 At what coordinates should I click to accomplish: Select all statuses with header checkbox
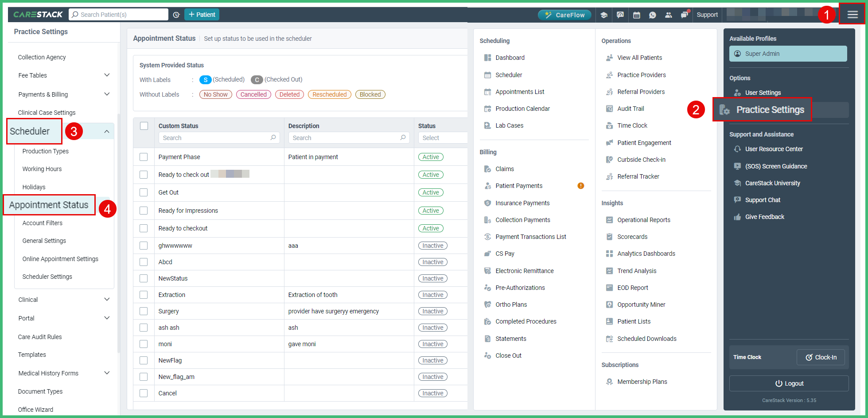pyautogui.click(x=144, y=126)
